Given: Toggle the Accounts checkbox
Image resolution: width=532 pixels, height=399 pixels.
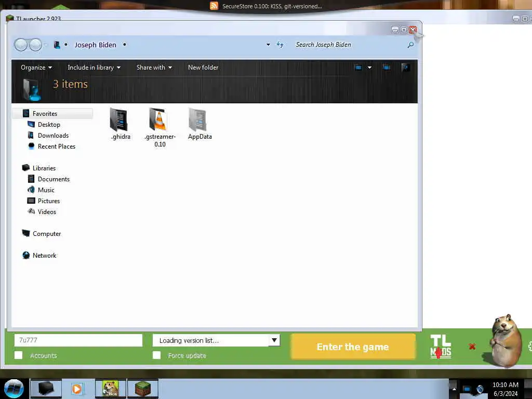Looking at the screenshot, I should (x=19, y=355).
